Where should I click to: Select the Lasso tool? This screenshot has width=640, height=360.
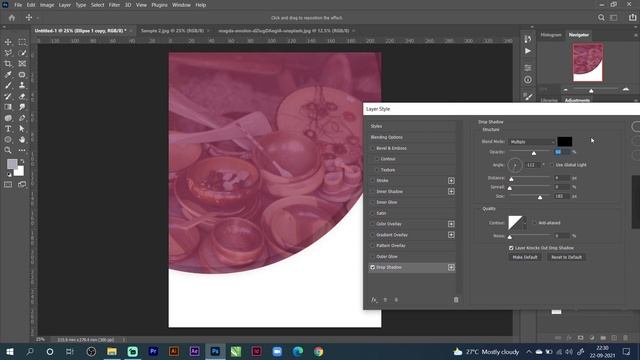point(8,53)
